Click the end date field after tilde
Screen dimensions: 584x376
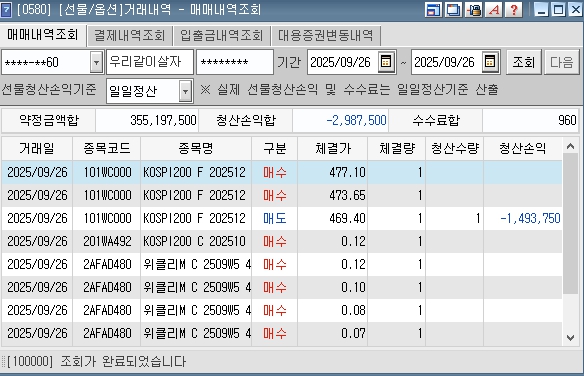tap(446, 62)
